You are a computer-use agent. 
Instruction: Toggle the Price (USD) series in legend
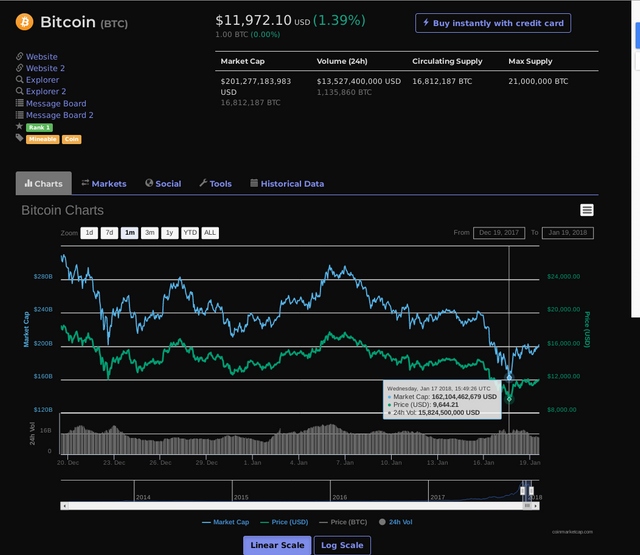(284, 522)
